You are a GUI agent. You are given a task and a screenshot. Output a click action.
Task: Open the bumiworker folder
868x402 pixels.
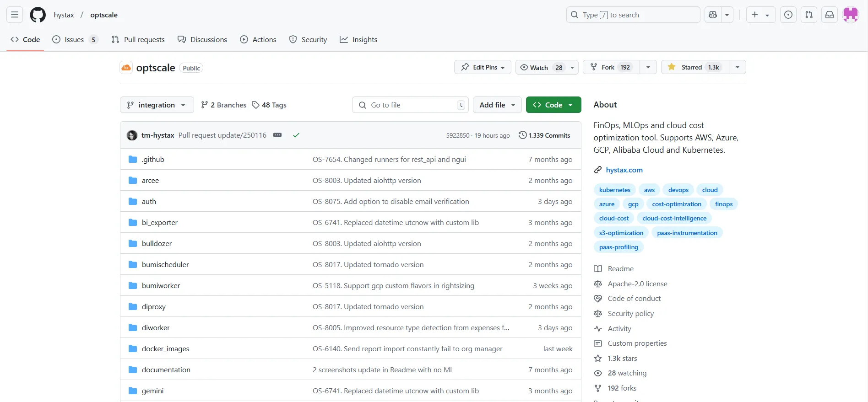pyautogui.click(x=161, y=285)
